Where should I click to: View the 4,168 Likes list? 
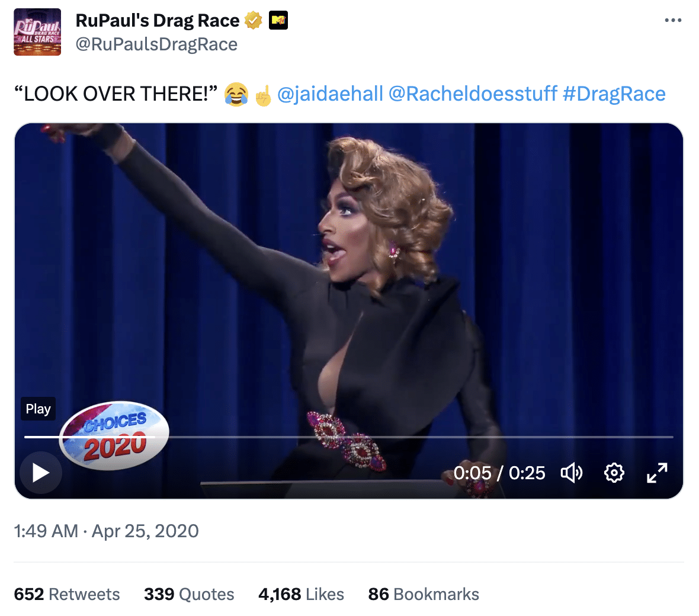tap(302, 594)
